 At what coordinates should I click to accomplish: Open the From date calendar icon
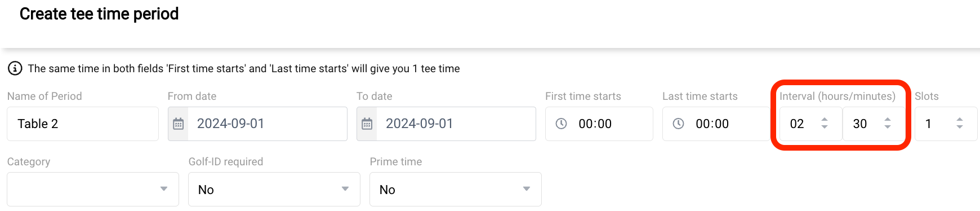click(179, 124)
